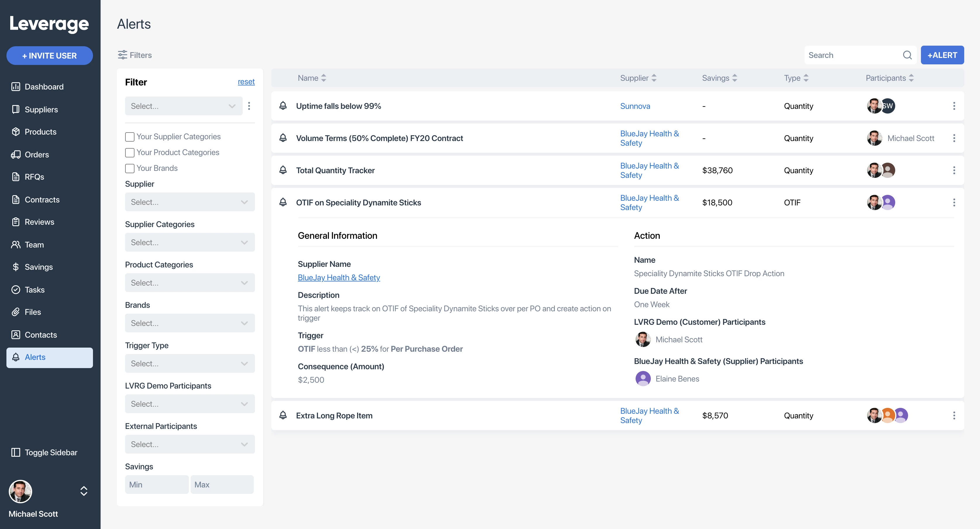
Task: Click Michael Scott avatar in the Volume Terms row
Action: tap(874, 138)
